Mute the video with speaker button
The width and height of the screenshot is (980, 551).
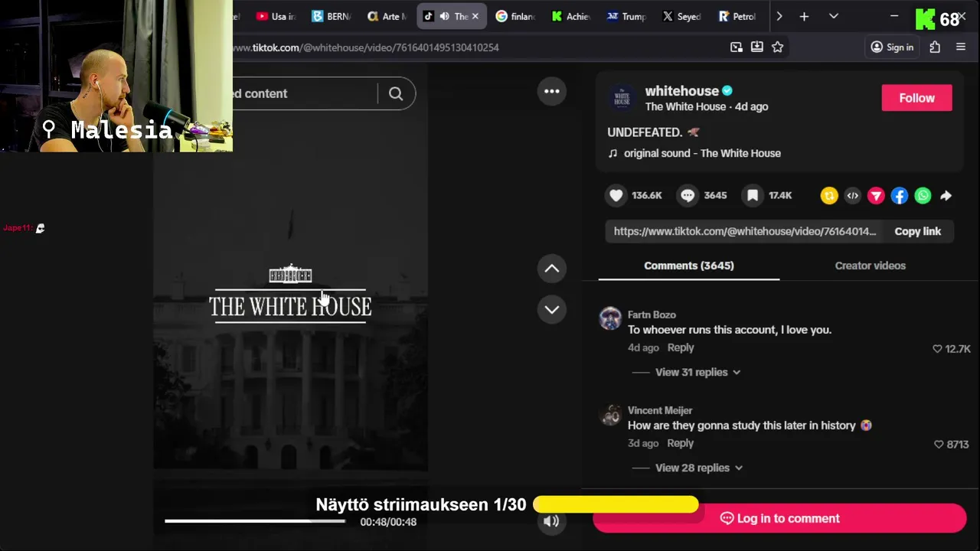click(551, 521)
